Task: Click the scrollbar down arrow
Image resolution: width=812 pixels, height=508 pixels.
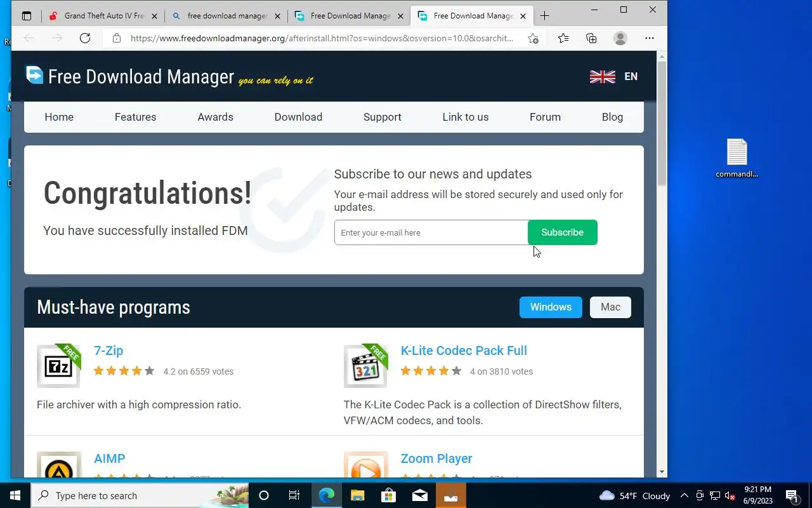Action: (662, 472)
